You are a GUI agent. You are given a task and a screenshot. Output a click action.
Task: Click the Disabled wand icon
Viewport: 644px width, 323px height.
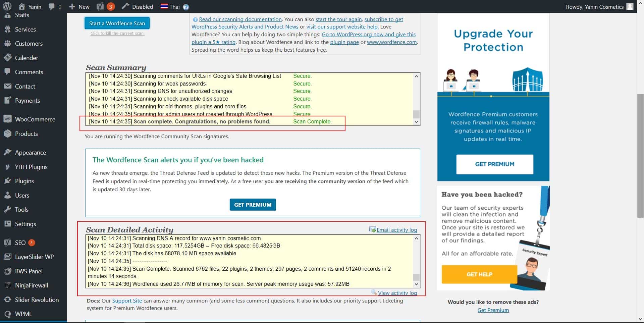click(125, 6)
